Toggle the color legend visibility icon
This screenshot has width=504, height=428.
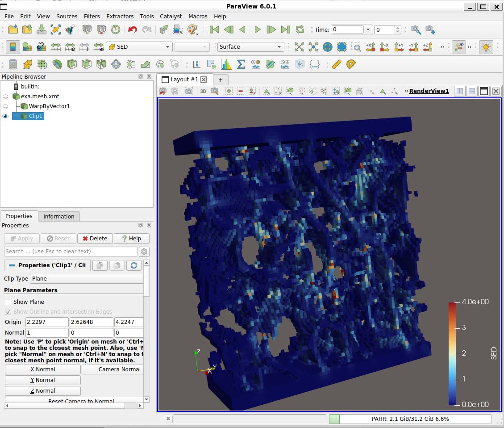13,47
